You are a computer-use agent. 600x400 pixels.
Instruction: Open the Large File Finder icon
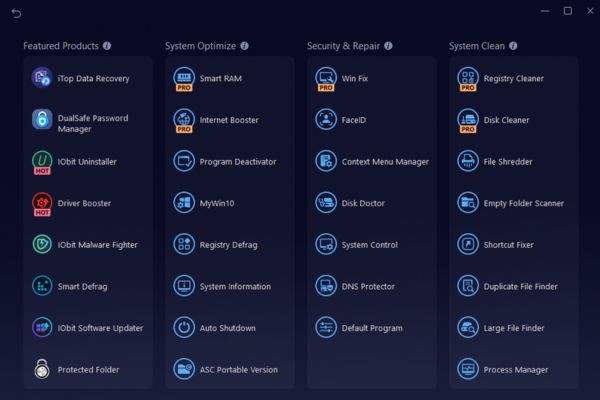click(468, 328)
